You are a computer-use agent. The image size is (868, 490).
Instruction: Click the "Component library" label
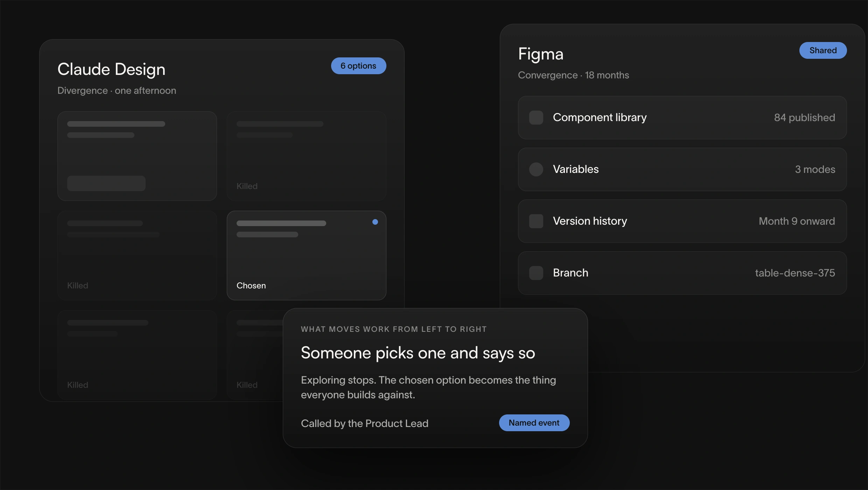[x=600, y=118]
